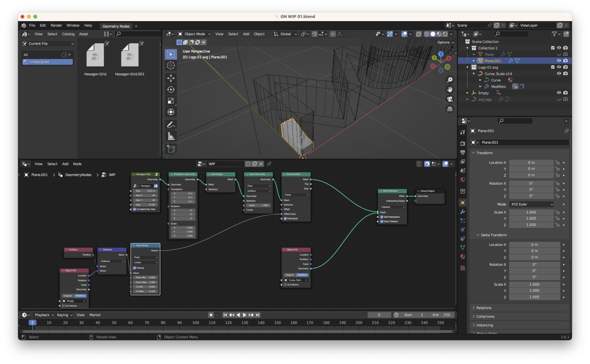
Task: Jump to timeline start frame
Action: [x=225, y=315]
